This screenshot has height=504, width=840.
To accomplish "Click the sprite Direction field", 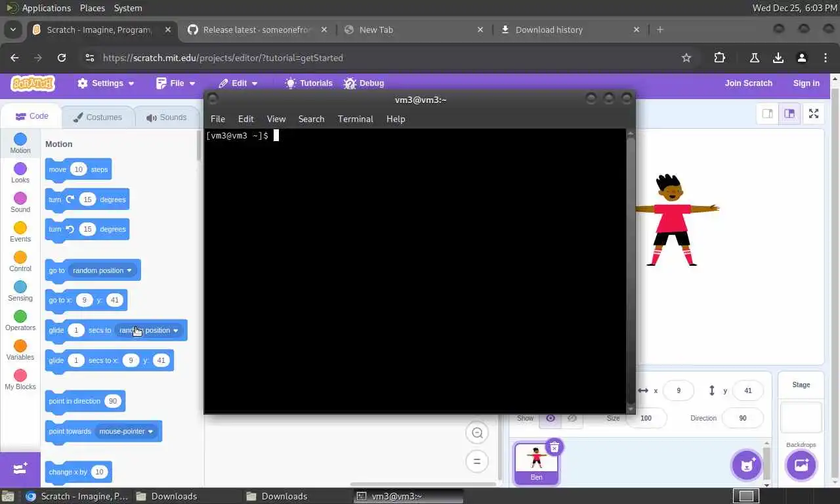I will click(742, 418).
